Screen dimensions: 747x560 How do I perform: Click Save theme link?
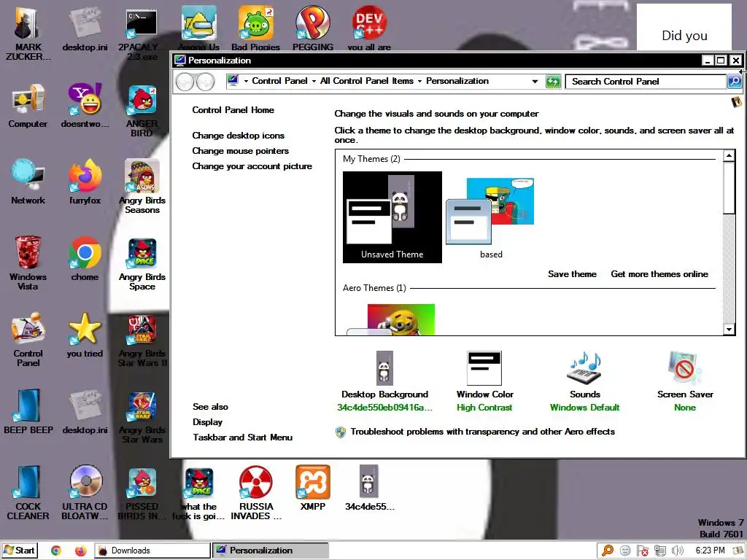572,274
